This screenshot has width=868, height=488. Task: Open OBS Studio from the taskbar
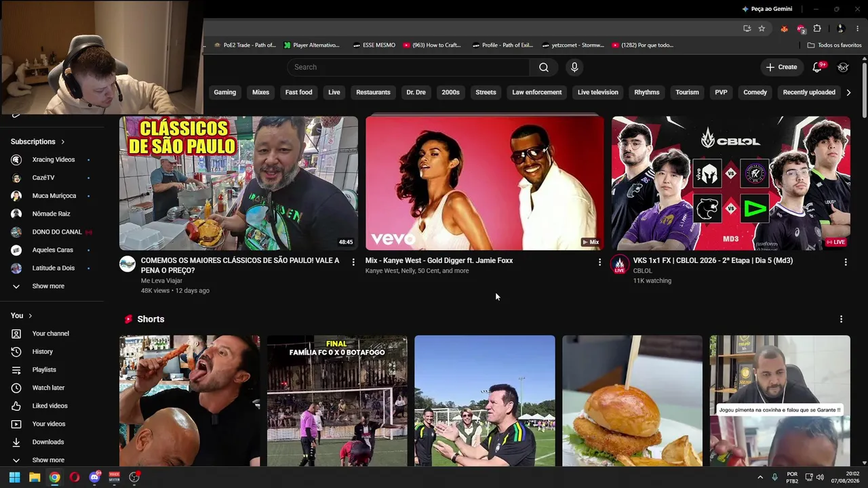point(134,477)
